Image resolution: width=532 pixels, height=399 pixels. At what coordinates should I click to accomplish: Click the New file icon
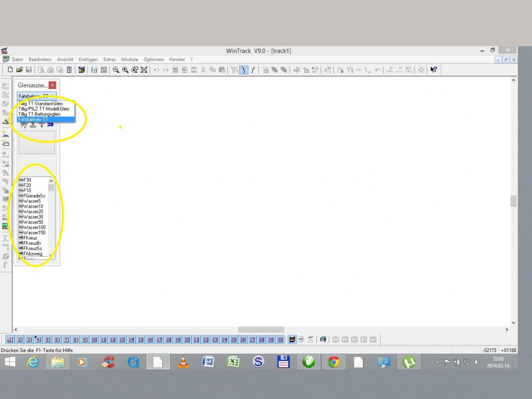click(x=10, y=70)
